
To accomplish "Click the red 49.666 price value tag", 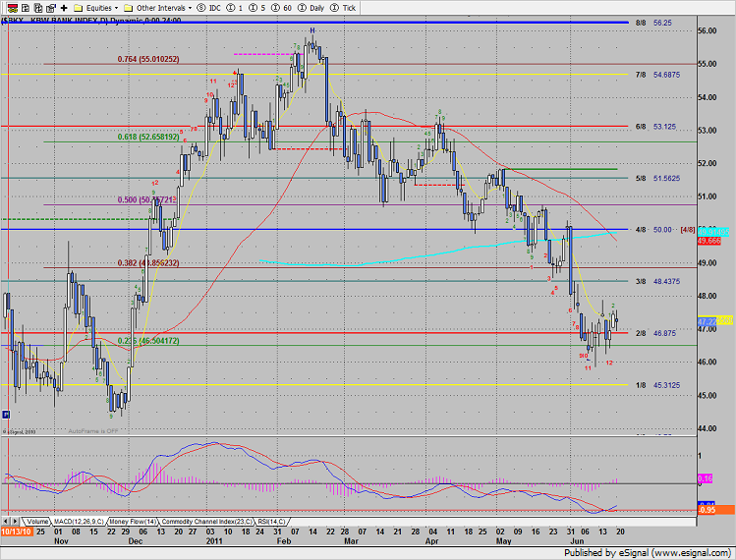I will point(708,241).
